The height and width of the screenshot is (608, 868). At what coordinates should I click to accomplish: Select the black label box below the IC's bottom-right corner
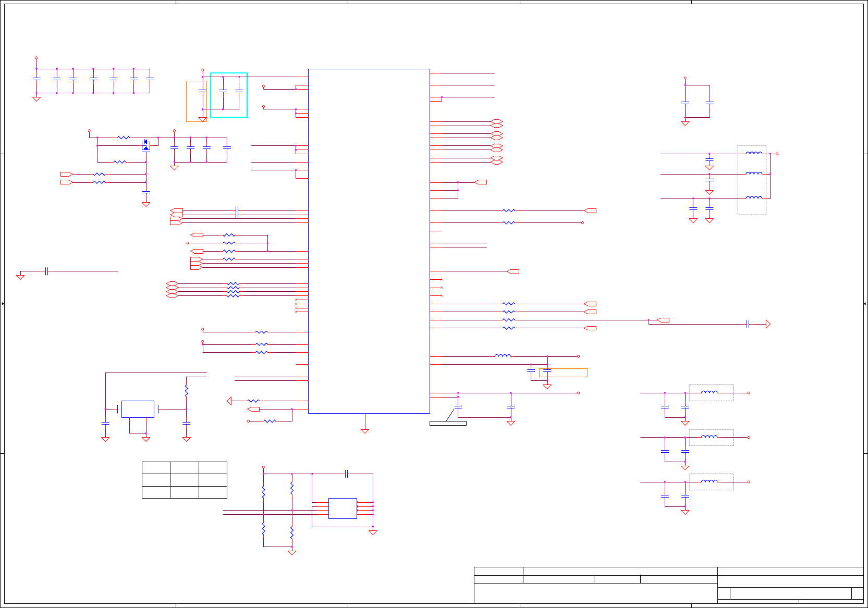(x=448, y=423)
